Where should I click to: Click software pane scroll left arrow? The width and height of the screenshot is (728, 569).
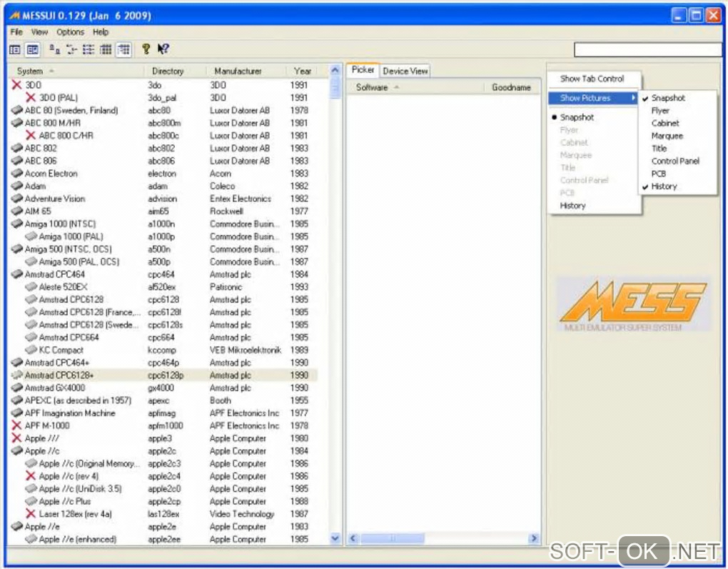(353, 538)
